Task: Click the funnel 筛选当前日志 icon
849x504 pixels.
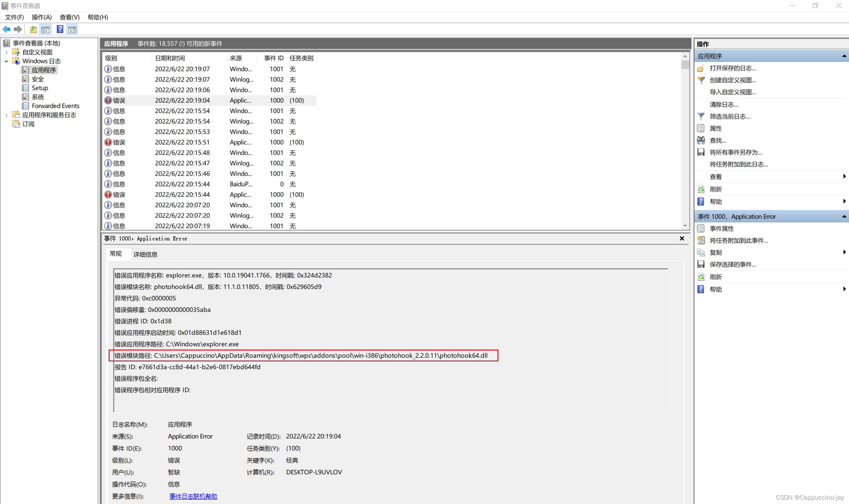Action: pyautogui.click(x=701, y=117)
